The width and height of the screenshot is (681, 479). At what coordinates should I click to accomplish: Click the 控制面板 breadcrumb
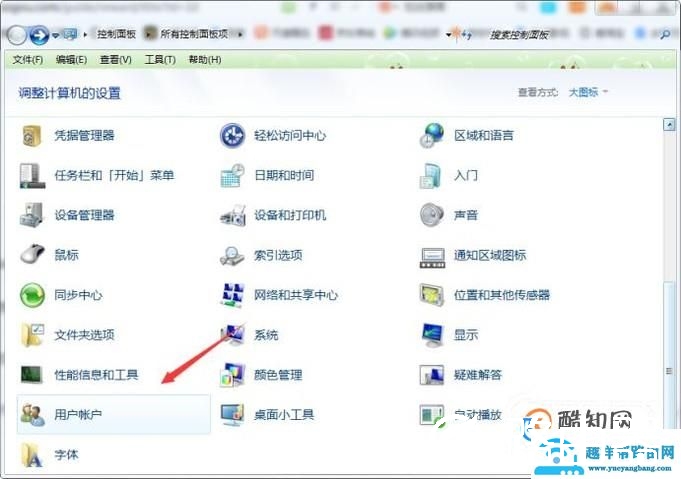point(116,34)
